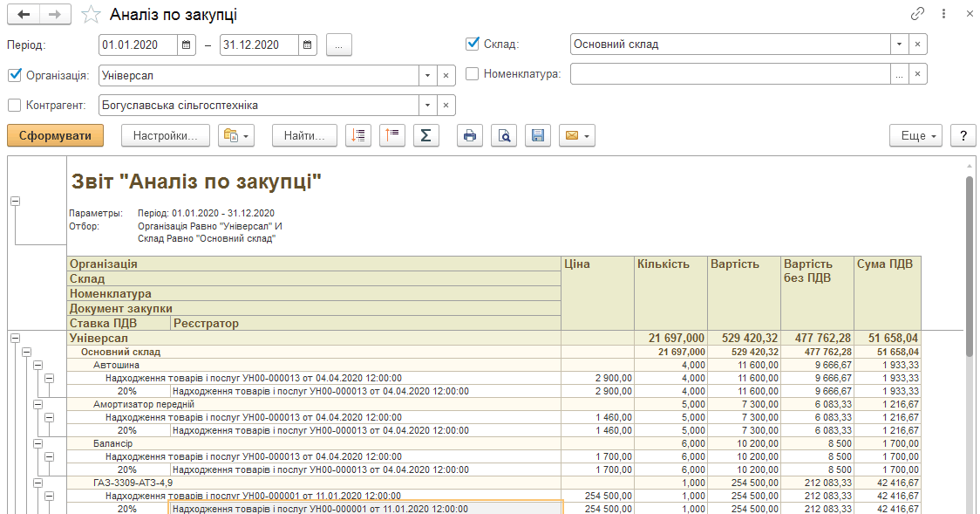
Task: Go forward using the right arrow
Action: [x=56, y=14]
